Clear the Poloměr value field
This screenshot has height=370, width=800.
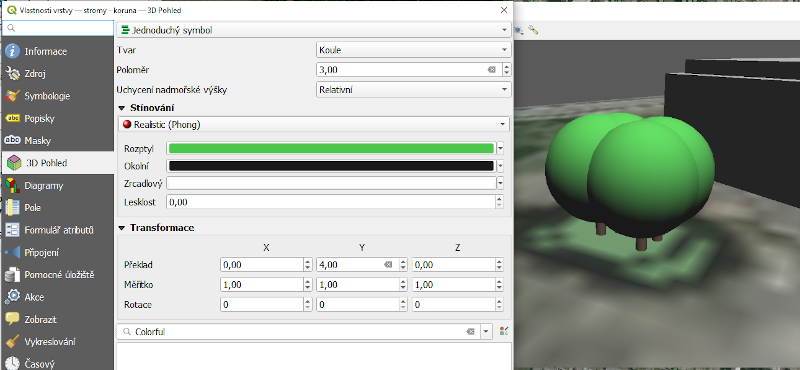point(492,69)
